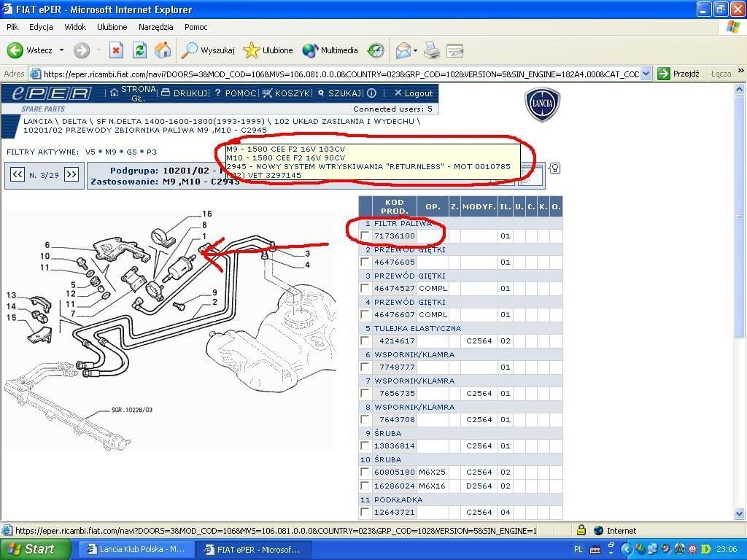Image resolution: width=747 pixels, height=560 pixels.
Task: Expand hidden tray icons with round arrow
Action: pos(626,550)
